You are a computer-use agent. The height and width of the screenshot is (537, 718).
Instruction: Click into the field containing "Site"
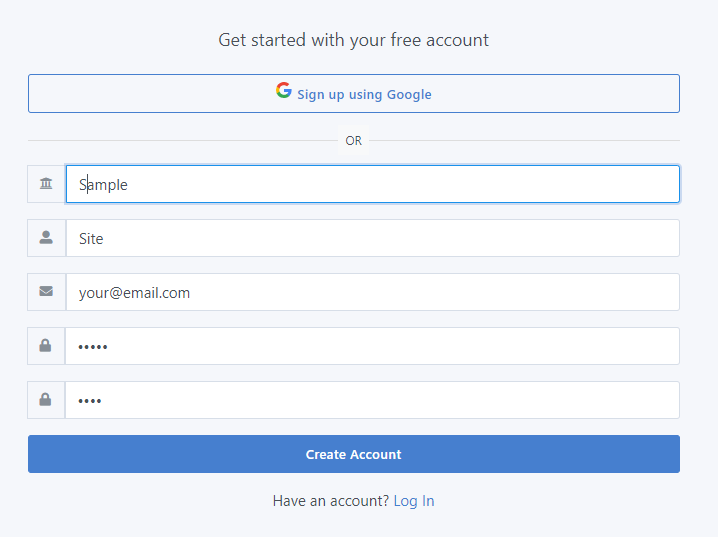tap(372, 238)
